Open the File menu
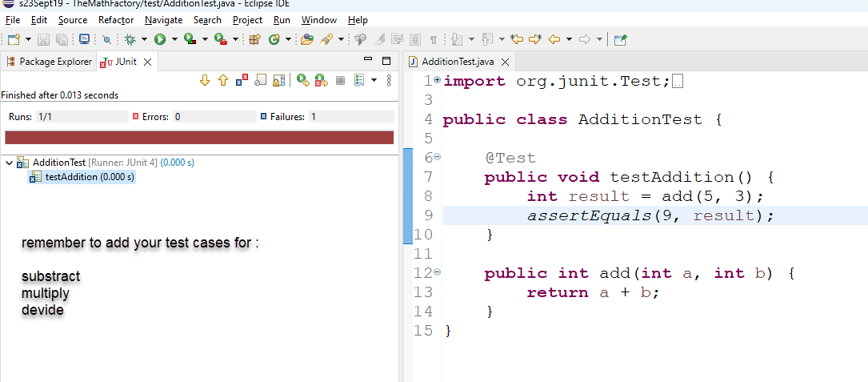The height and width of the screenshot is (382, 868). coord(13,20)
